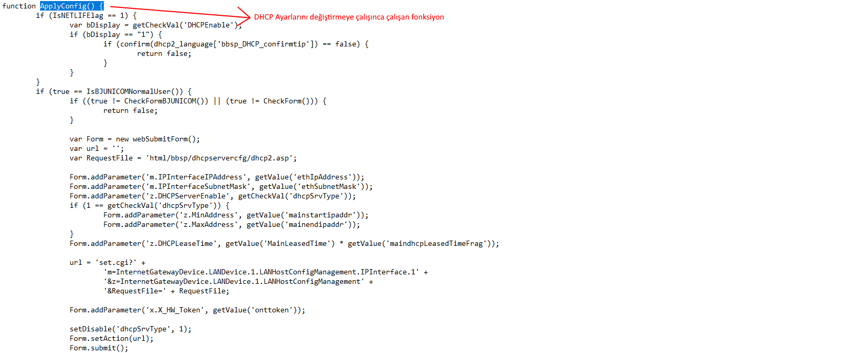Viewport: 868px width, 353px height.
Task: Click the url = 'set.cgi?' assignment
Action: click(108, 262)
